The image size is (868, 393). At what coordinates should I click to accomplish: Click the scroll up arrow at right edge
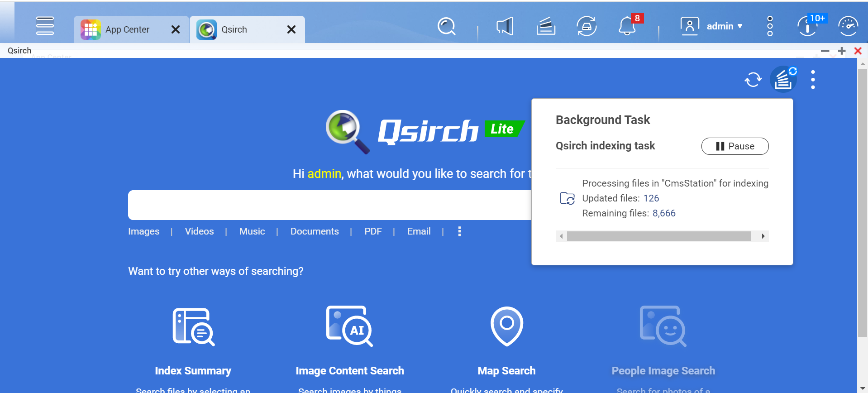[863, 64]
